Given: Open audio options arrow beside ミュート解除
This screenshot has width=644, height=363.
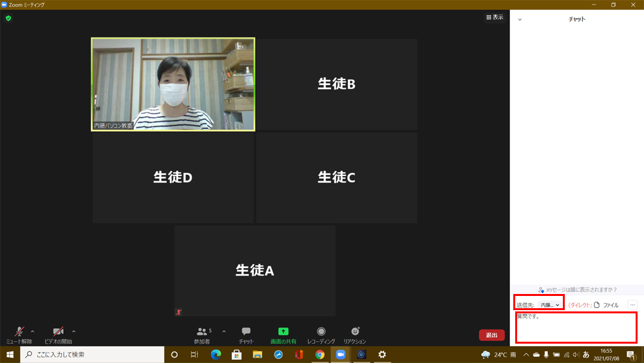Looking at the screenshot, I should (x=32, y=331).
